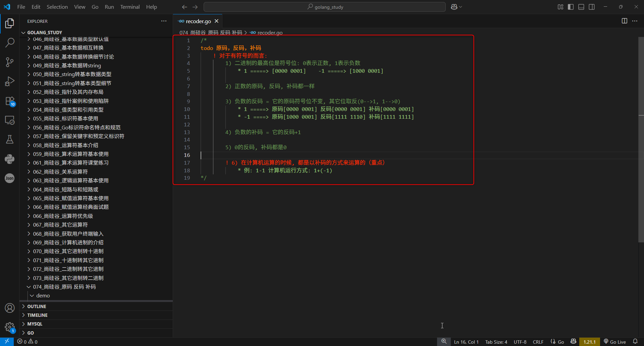Open Explorer Views and More Actions ellipsis
644x346 pixels.
pos(164,21)
